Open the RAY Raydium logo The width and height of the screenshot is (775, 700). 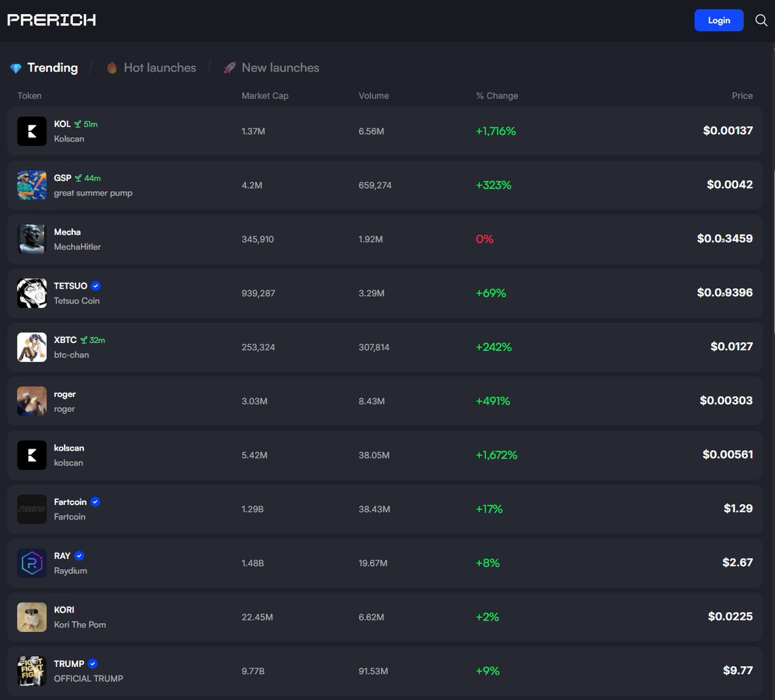coord(32,563)
